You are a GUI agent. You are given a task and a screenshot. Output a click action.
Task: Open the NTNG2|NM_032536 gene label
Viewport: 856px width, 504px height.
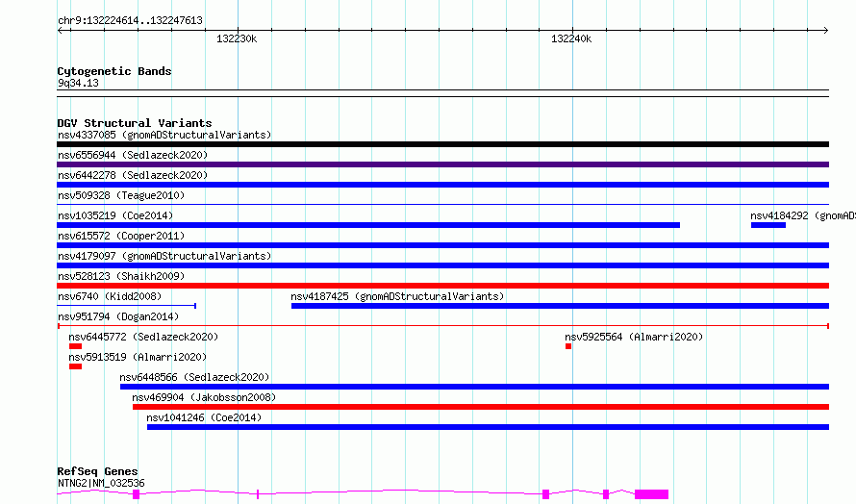pos(101,483)
